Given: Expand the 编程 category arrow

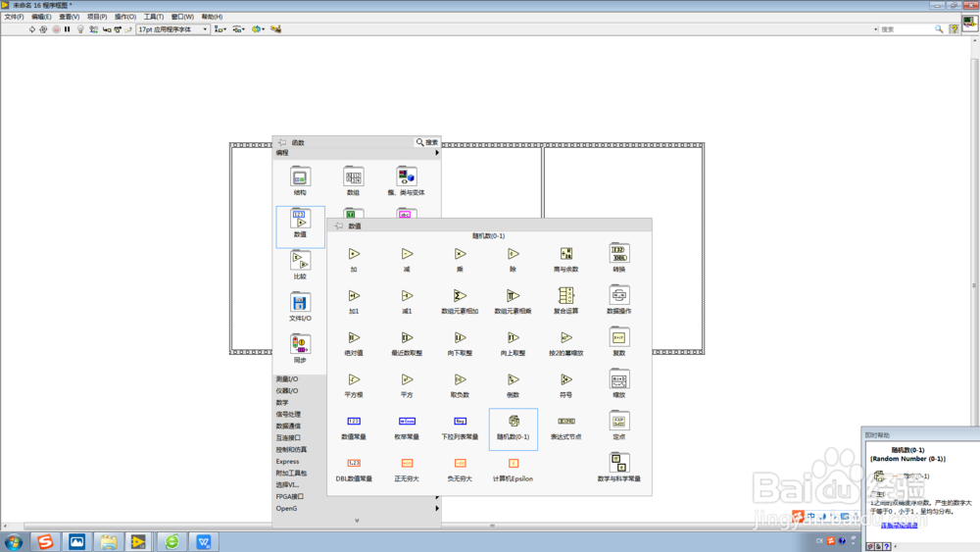Looking at the screenshot, I should pos(437,153).
